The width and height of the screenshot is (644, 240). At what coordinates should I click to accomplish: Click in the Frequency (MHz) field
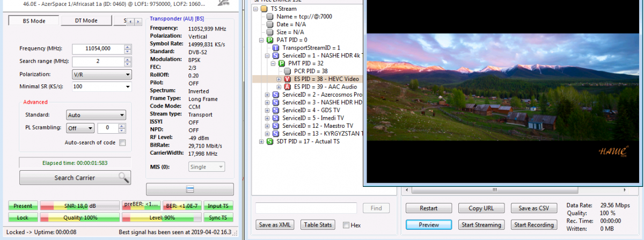[x=98, y=48]
